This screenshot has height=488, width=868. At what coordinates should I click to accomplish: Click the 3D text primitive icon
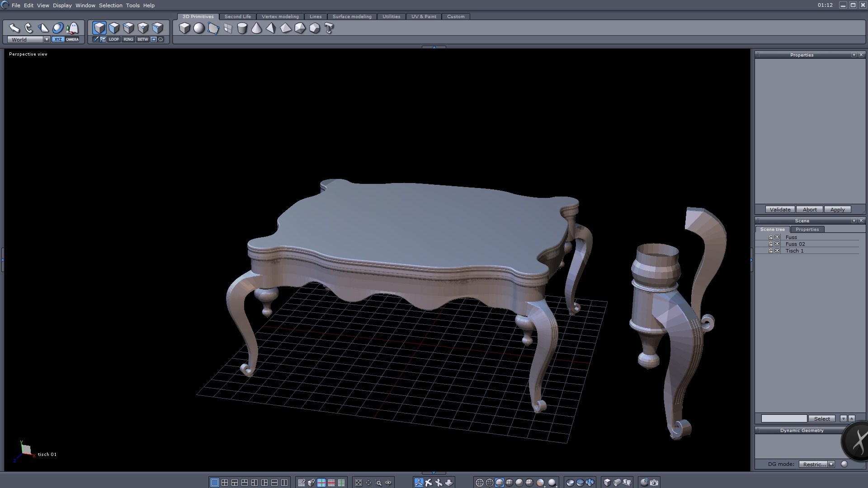point(329,28)
